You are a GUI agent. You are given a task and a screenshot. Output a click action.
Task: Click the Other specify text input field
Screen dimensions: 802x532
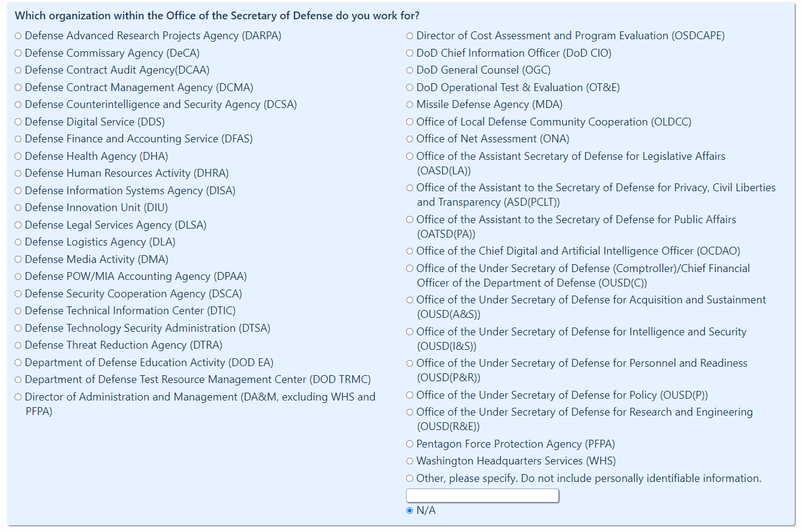[482, 496]
